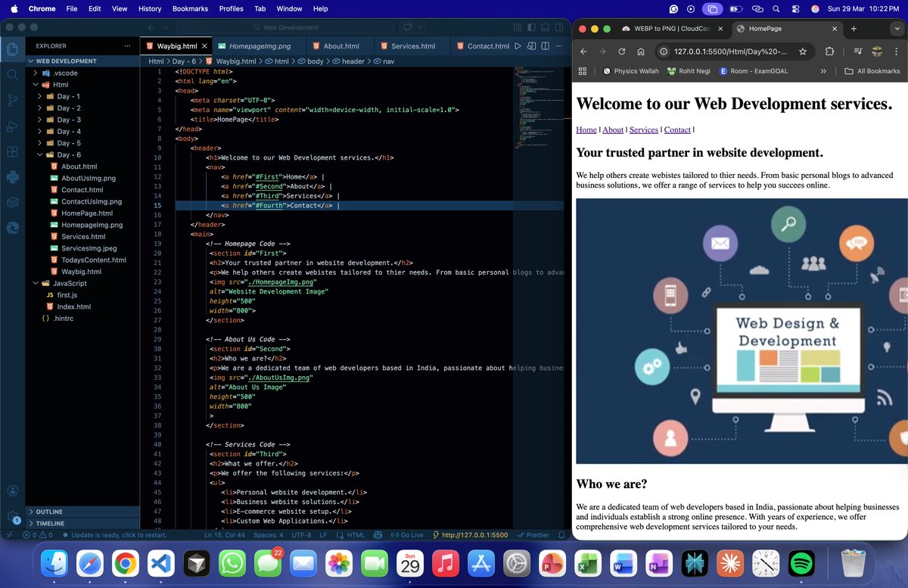Image resolution: width=908 pixels, height=588 pixels.
Task: Open the Chrome Extensions puzzle icon
Action: 829,51
